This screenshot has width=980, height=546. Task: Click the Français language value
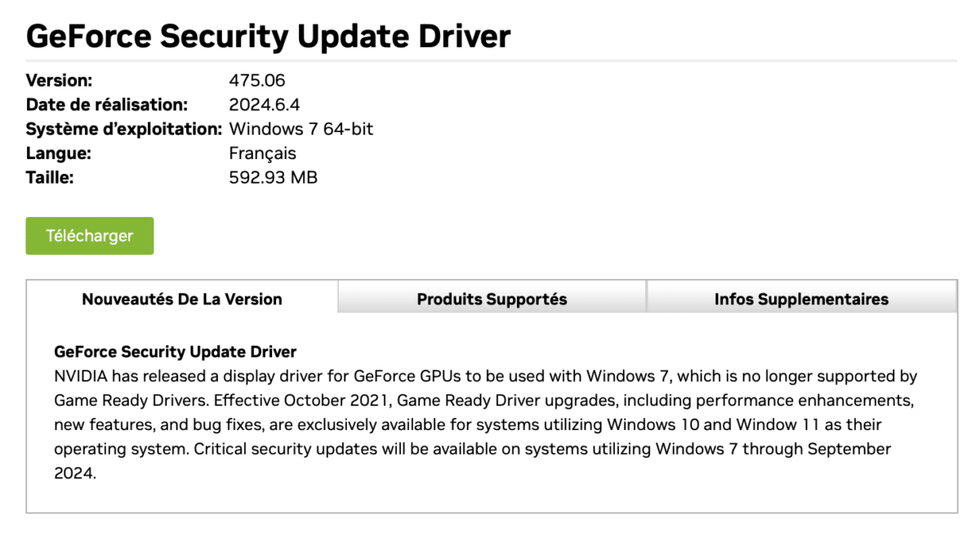263,153
